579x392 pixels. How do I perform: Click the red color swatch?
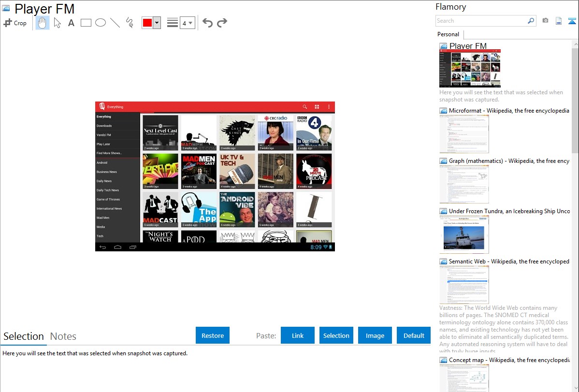click(x=147, y=23)
